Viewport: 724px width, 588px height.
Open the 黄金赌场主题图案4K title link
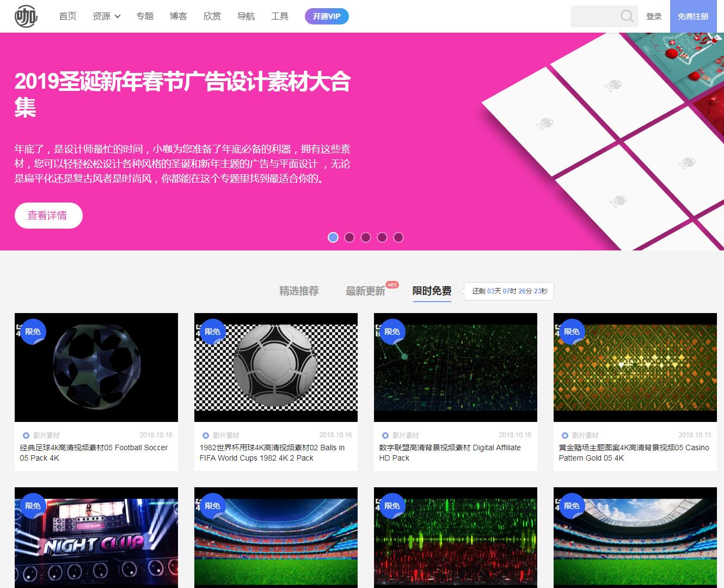(x=634, y=453)
